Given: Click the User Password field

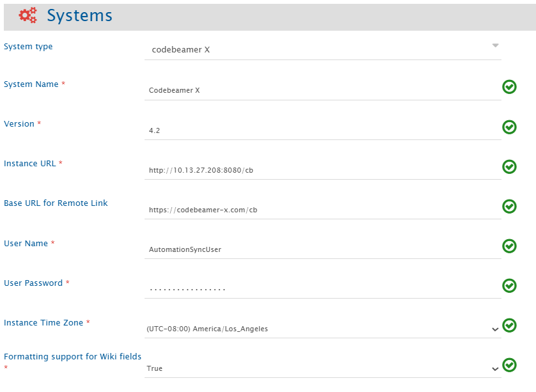Looking at the screenshot, I should pyautogui.click(x=322, y=288).
